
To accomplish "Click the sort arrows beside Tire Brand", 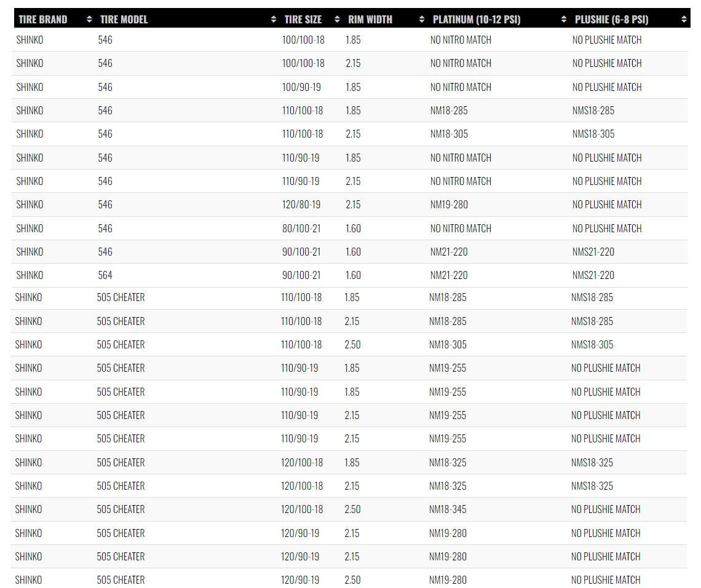I will point(90,20).
